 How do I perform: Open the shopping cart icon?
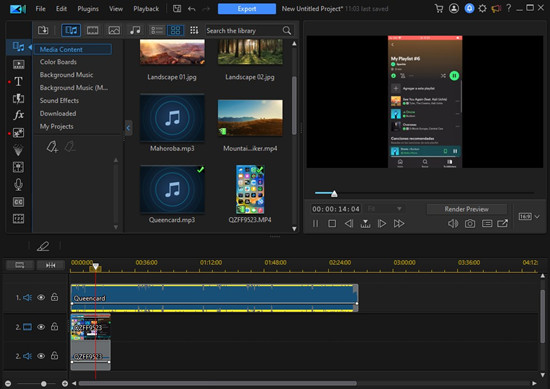tap(438, 8)
